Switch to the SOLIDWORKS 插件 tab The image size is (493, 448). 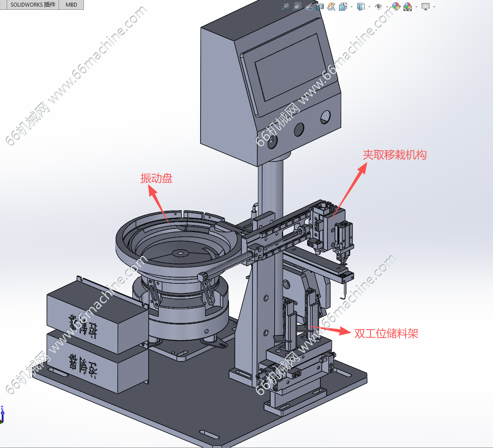coord(33,5)
